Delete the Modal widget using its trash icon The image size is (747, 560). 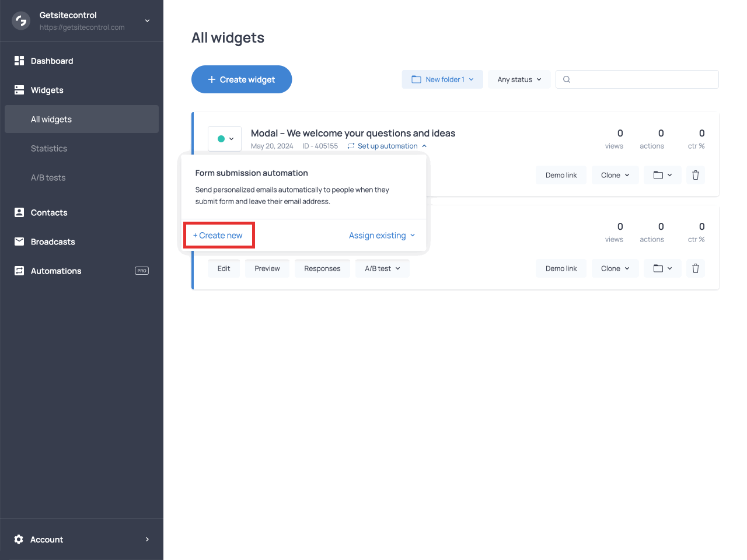coord(695,174)
